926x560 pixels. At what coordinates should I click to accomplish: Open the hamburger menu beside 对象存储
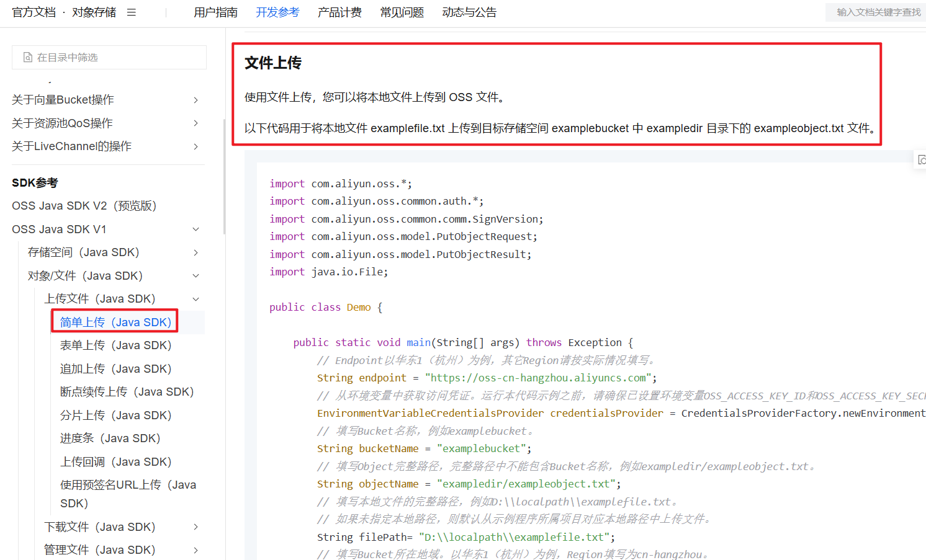[x=132, y=12]
